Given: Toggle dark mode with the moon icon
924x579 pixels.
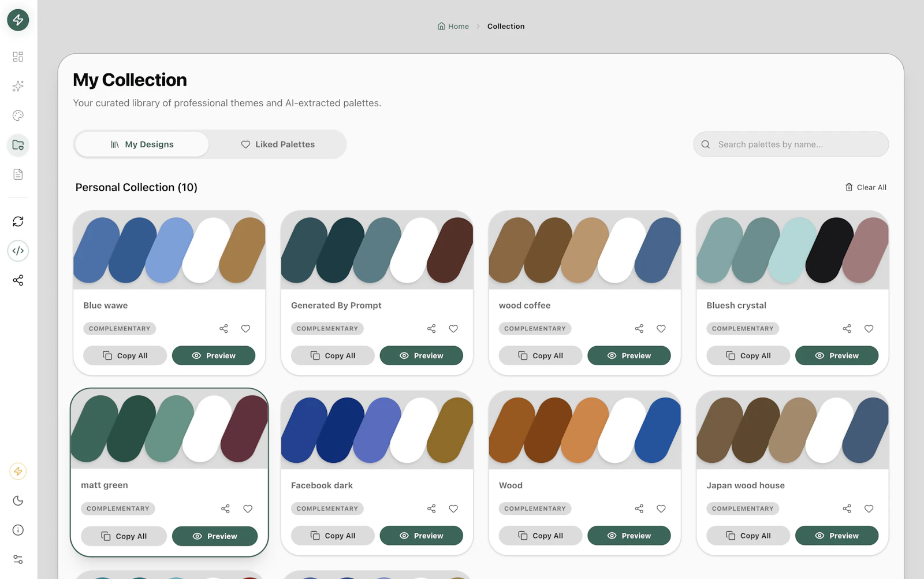Looking at the screenshot, I should [18, 500].
